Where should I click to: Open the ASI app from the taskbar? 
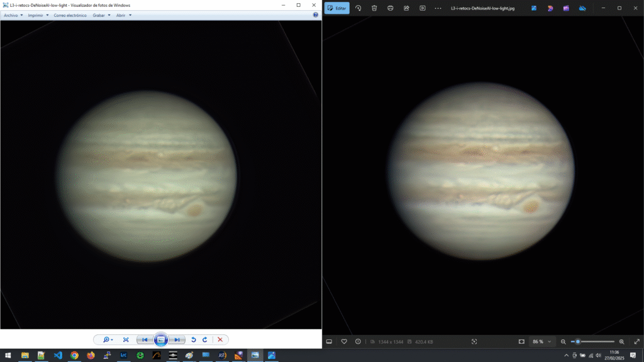point(222,356)
